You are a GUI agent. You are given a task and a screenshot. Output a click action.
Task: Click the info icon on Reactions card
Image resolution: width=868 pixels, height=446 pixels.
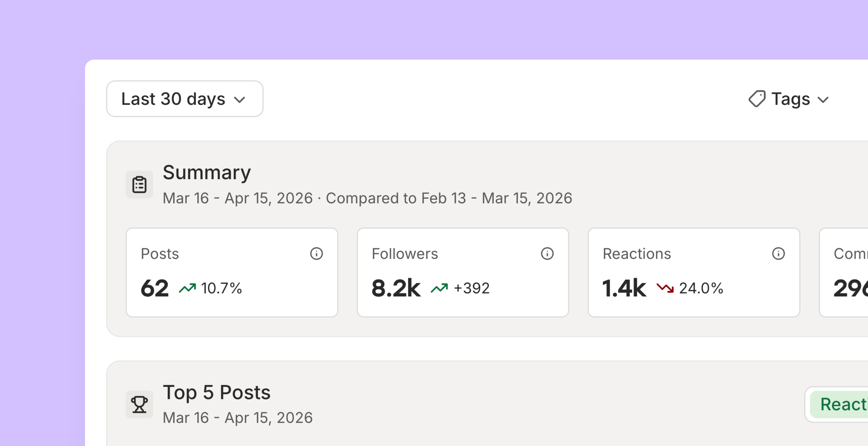778,254
